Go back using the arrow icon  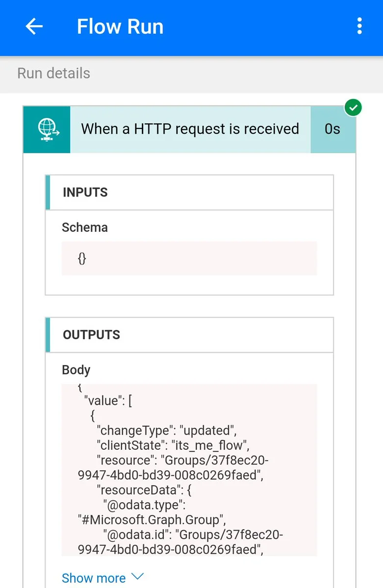pos(34,26)
